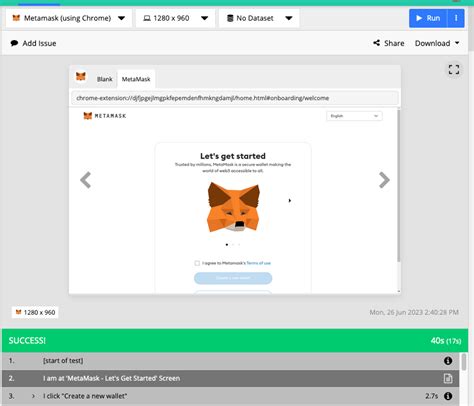
Task: Go to the next screenshot with right arrow
Action: coord(384,180)
